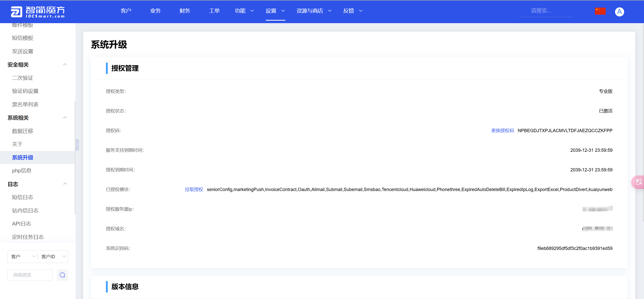The height and width of the screenshot is (299, 644).
Task: Focus the 高级搜索 input field
Action: [x=30, y=275]
